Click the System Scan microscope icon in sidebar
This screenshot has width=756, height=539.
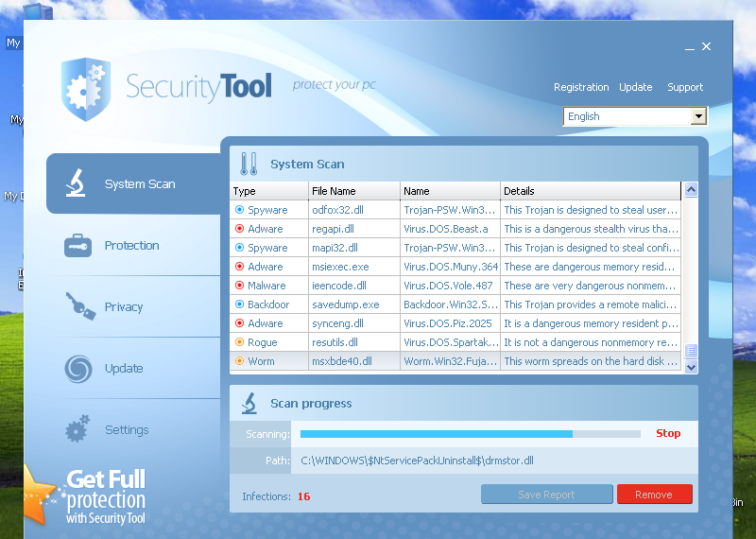76,183
